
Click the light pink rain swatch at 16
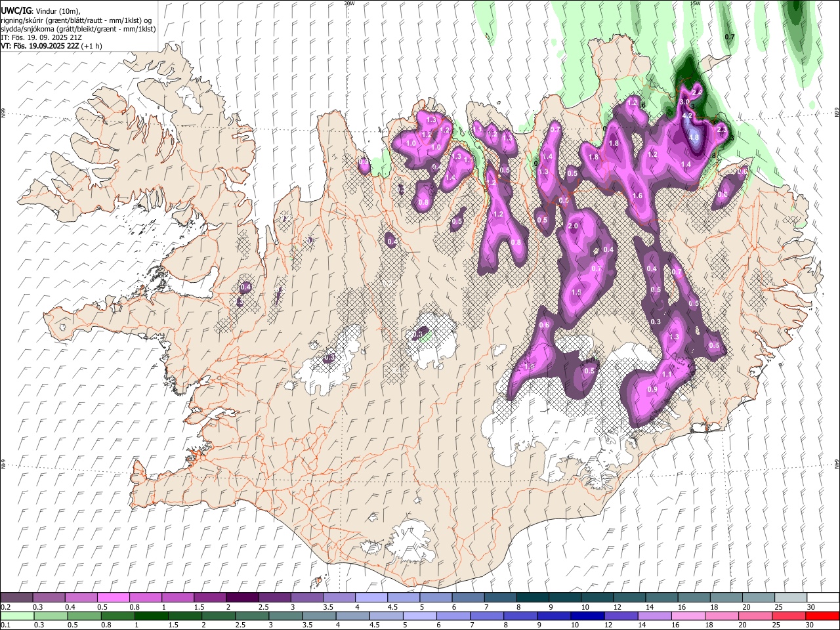pyautogui.click(x=687, y=616)
